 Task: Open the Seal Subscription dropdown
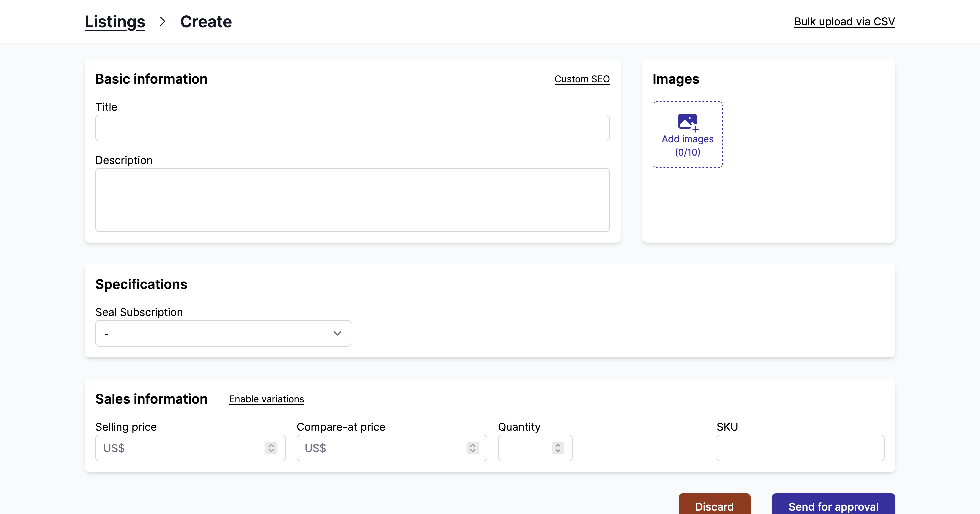click(x=223, y=333)
